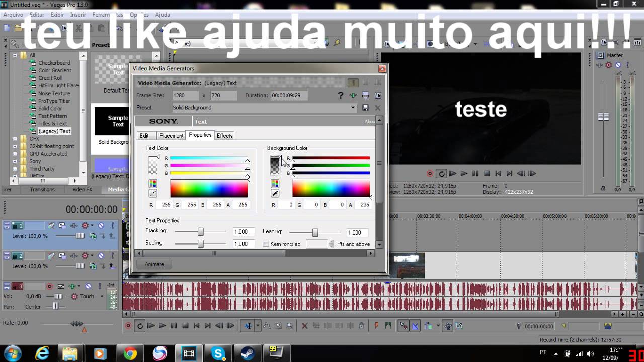Screen dimensions: 644x362
Task: Select Checkerboard in the generators list
Action: [54, 63]
